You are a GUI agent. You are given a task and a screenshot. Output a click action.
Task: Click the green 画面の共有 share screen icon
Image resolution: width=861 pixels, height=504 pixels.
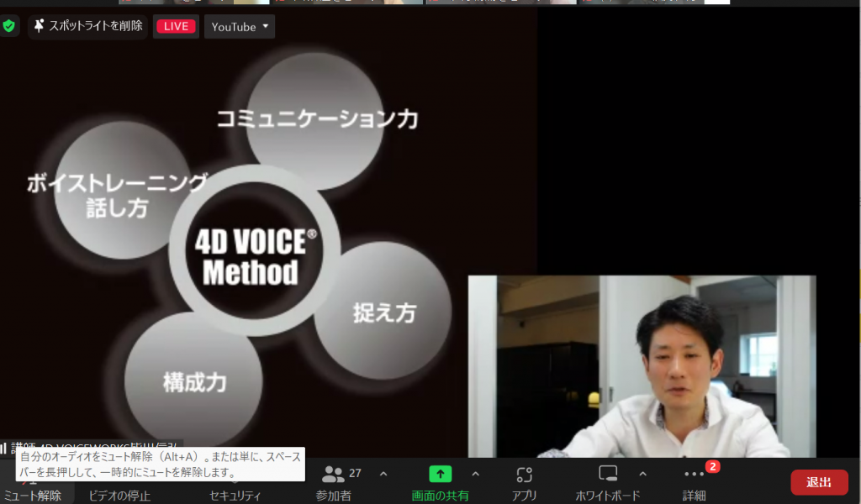pos(440,474)
